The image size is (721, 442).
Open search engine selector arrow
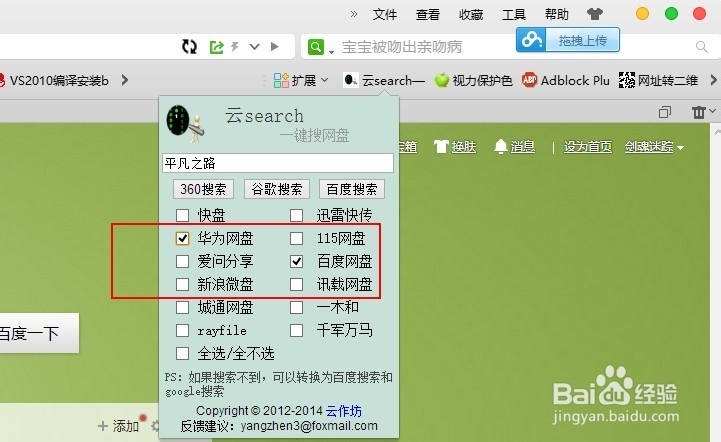tap(331, 52)
